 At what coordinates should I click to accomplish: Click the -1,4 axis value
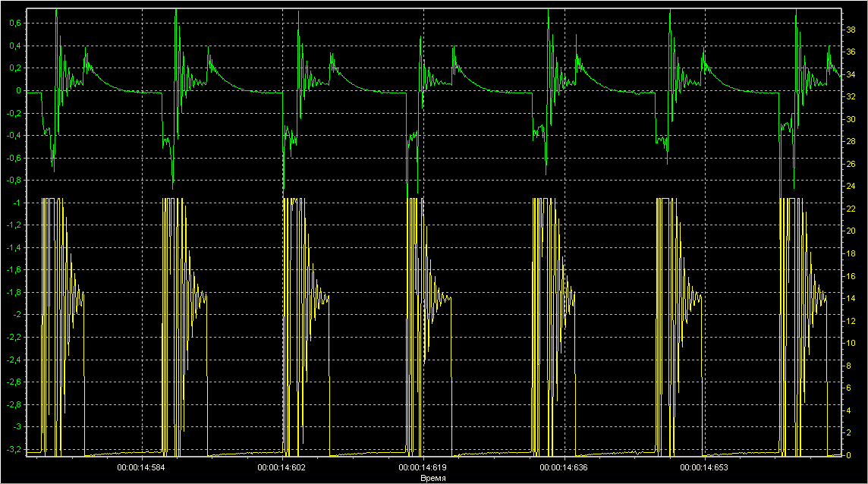(x=14, y=247)
